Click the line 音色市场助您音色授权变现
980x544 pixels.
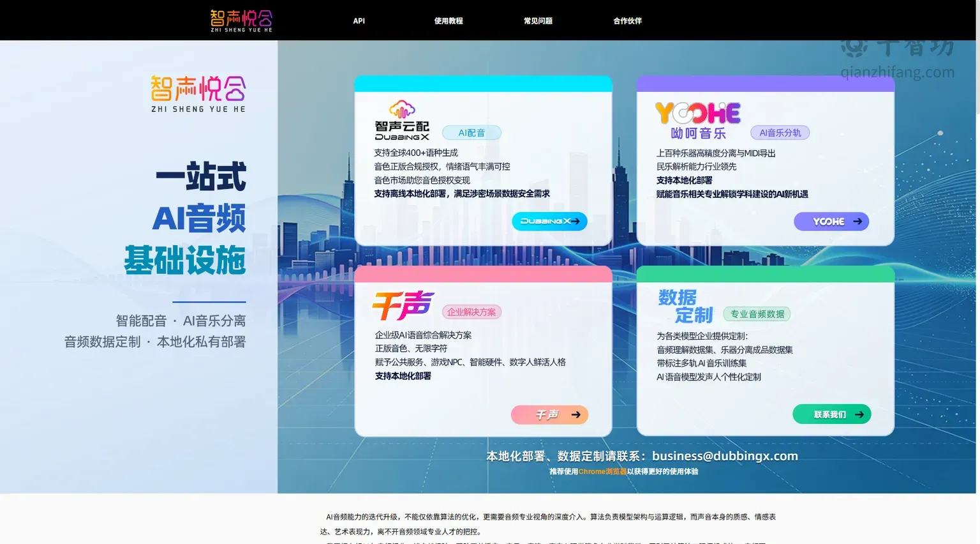click(422, 181)
